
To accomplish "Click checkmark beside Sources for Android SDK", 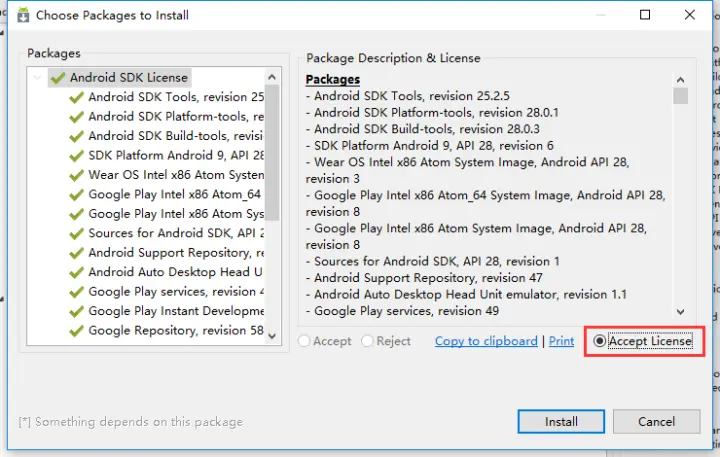I will pyautogui.click(x=76, y=233).
